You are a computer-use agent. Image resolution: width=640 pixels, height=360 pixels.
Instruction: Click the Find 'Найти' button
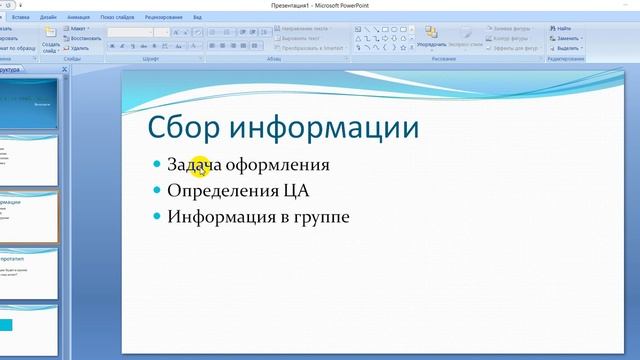tap(560, 29)
